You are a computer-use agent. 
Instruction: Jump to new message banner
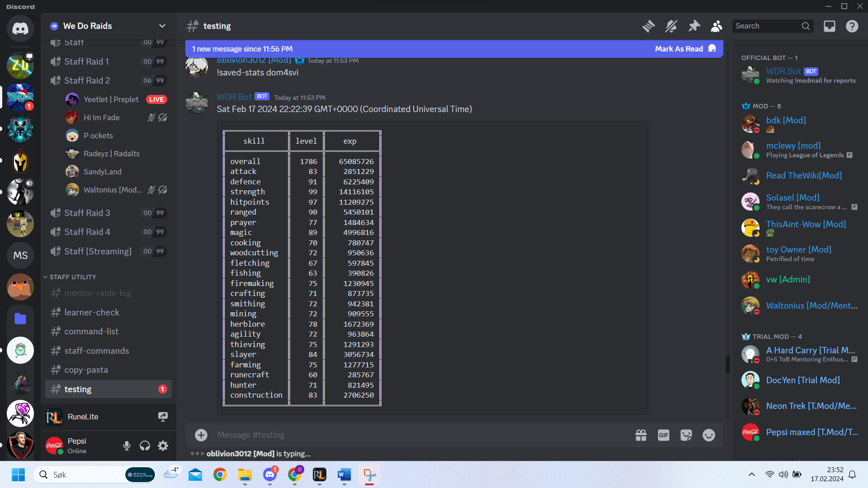pos(242,49)
